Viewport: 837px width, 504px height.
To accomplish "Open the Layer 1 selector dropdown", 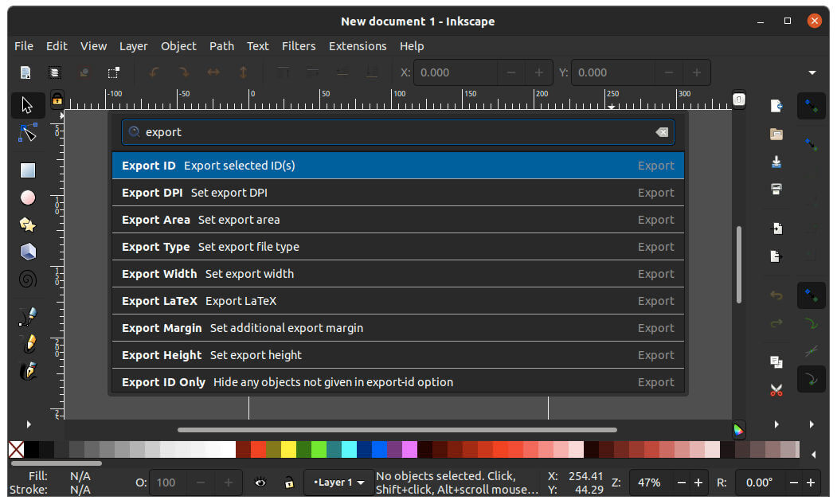I will [x=338, y=483].
